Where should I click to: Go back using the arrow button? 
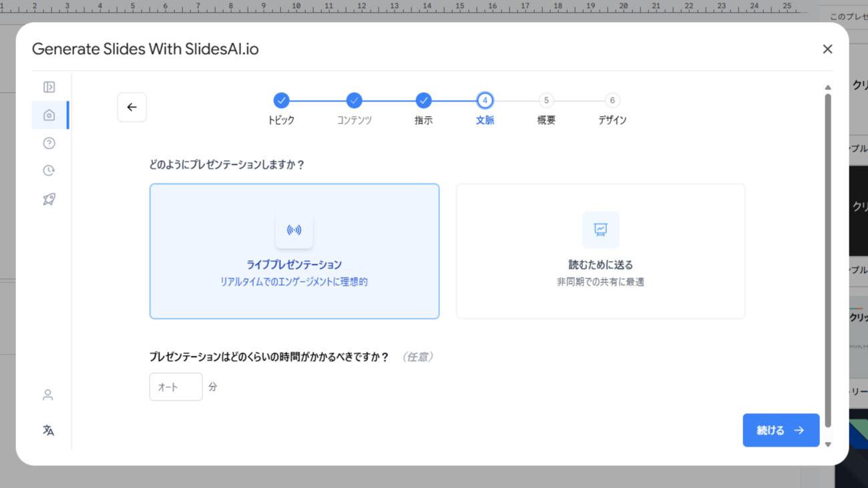click(x=132, y=107)
